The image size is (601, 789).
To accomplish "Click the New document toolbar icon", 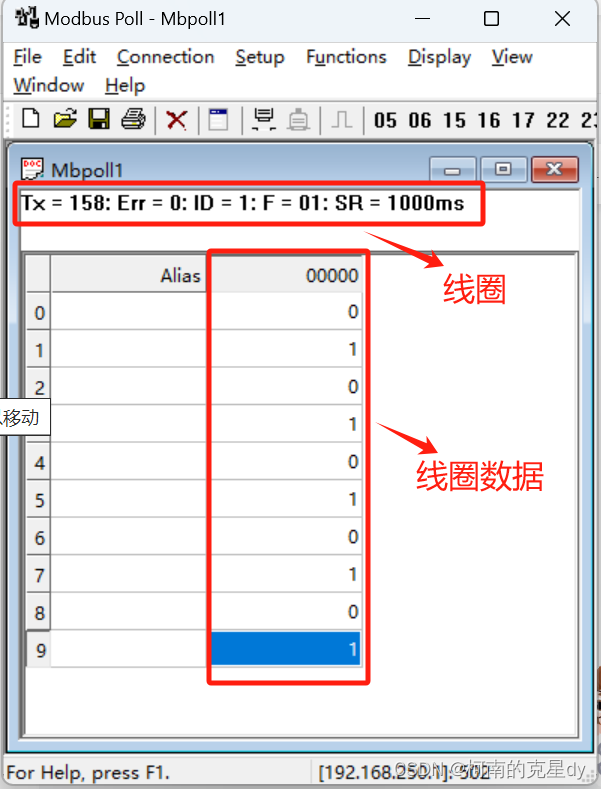I will point(31,119).
